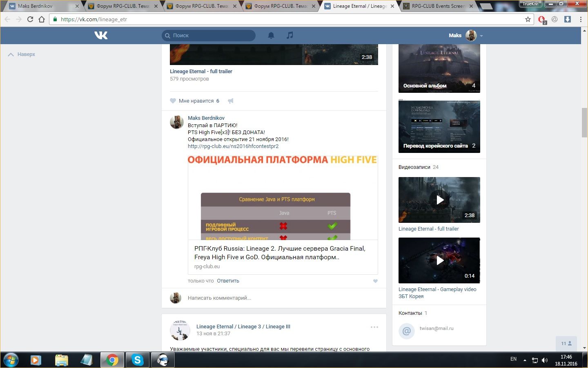588x368 pixels.
Task: Open the Opera-like red extension icon
Action: coord(542,19)
